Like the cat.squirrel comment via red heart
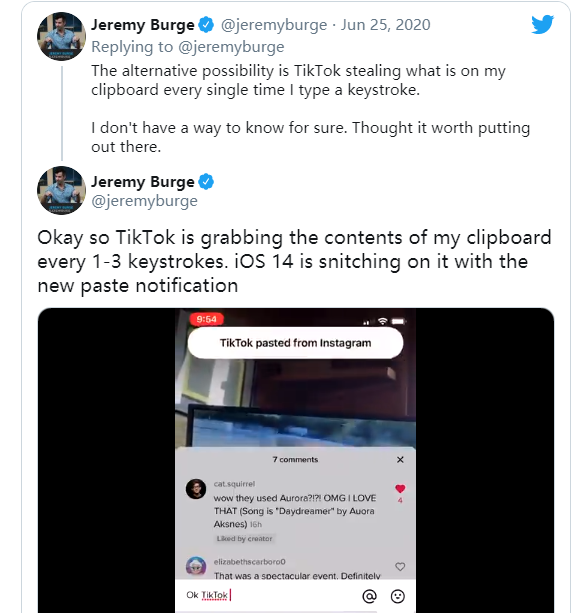 point(400,489)
